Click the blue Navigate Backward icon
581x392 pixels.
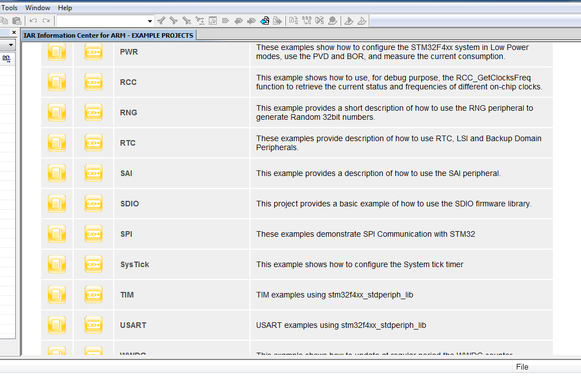pyautogui.click(x=265, y=21)
